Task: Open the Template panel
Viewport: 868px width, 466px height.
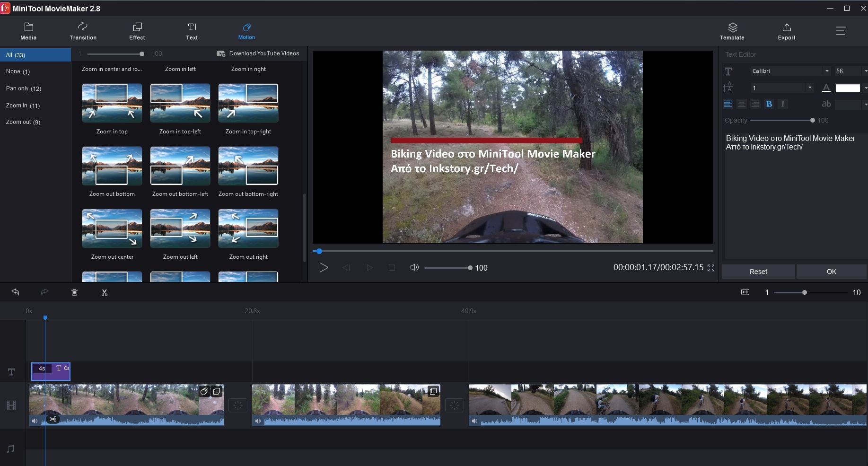Action: pyautogui.click(x=732, y=31)
